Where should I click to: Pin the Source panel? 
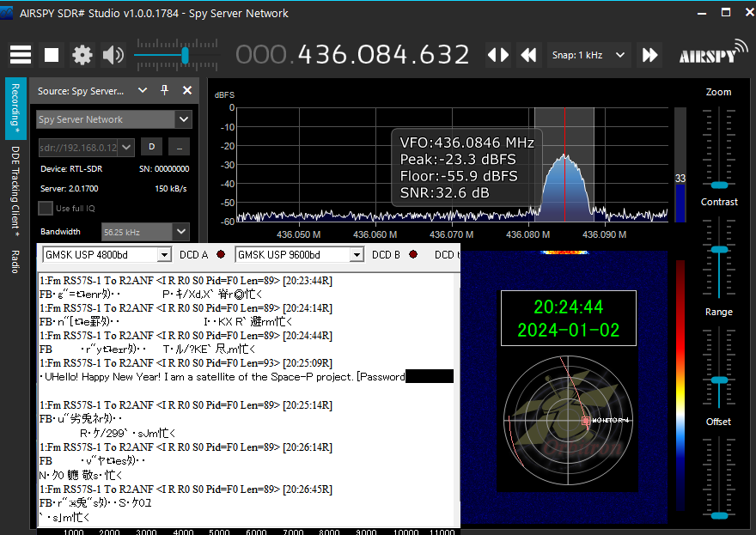(164, 90)
